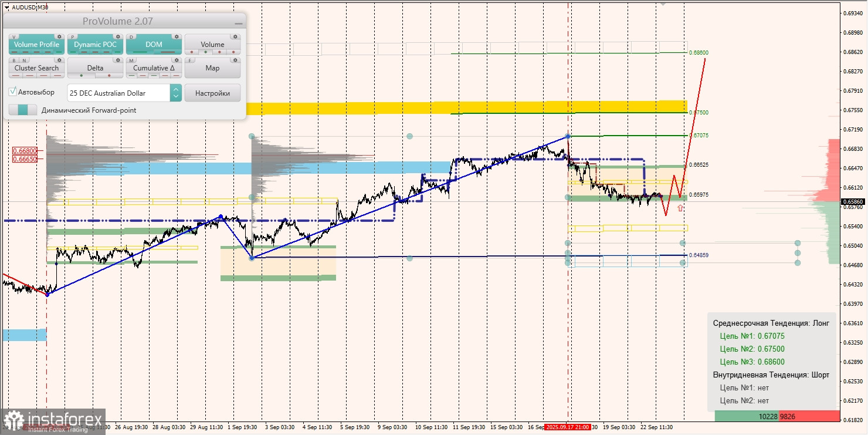Click the P hotkey tag on Dynamic POC
Screen dimensions: 868x435
[73, 36]
